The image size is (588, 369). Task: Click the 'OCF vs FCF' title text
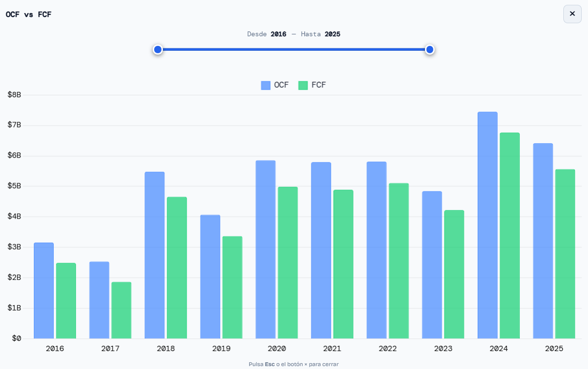tap(29, 15)
